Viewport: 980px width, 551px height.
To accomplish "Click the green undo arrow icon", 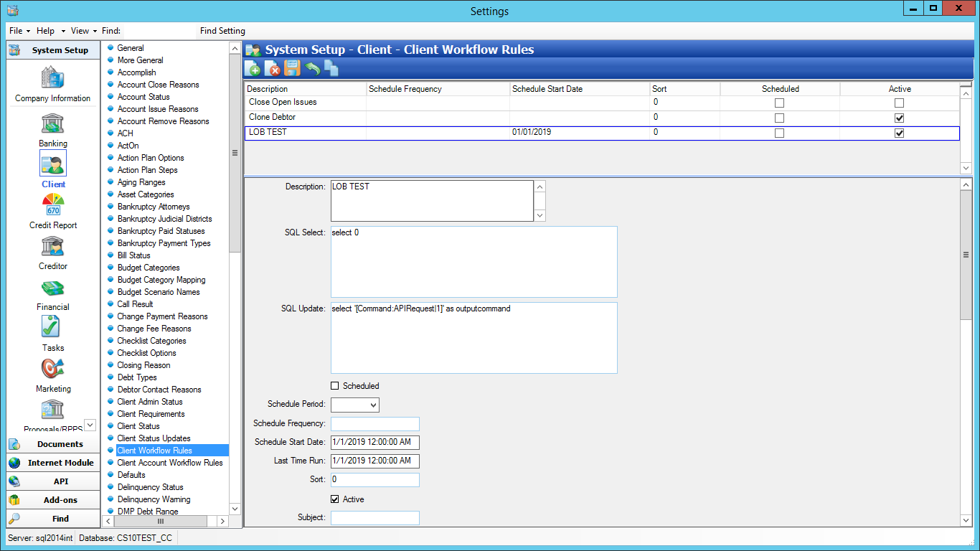I will point(312,68).
